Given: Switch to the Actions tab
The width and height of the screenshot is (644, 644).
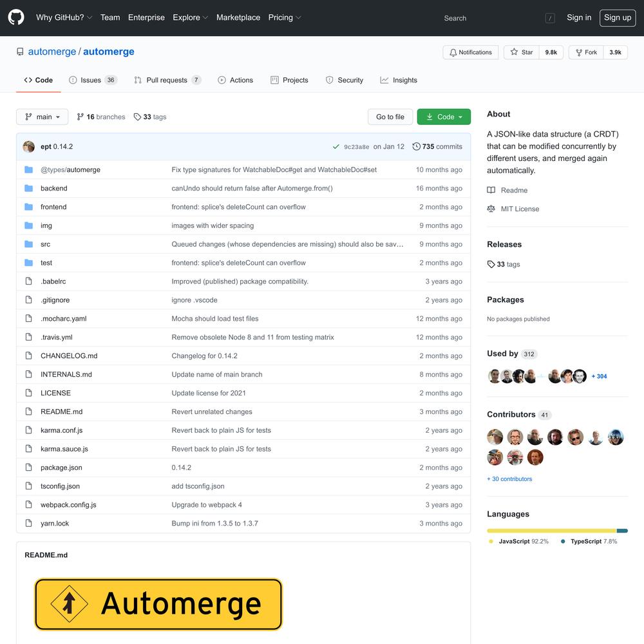Looking at the screenshot, I should coord(235,80).
